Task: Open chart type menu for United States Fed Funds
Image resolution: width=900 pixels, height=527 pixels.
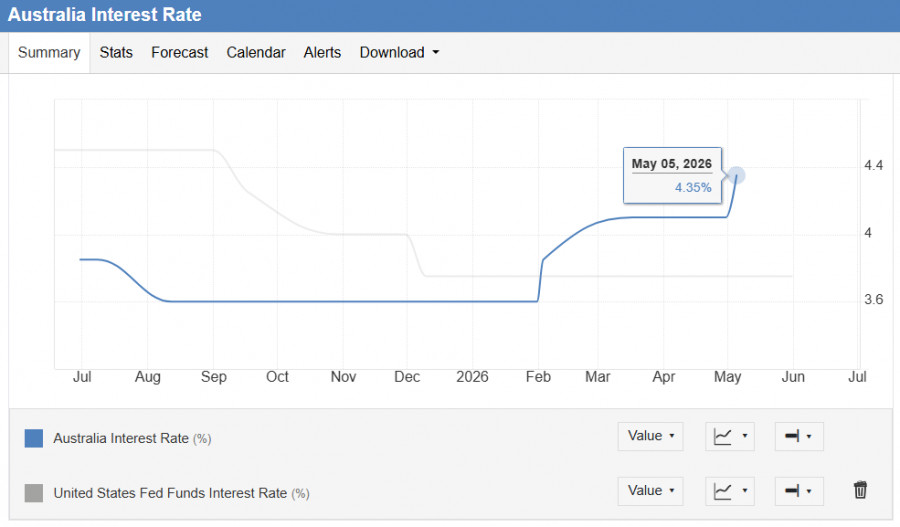Action: point(730,491)
